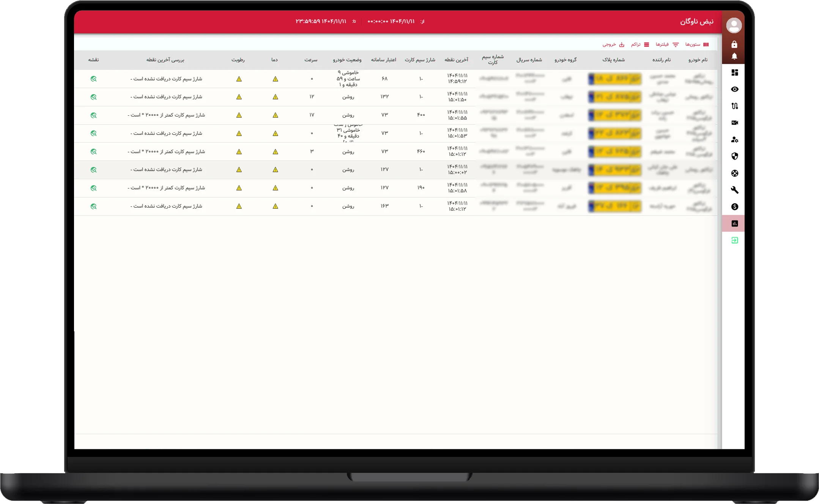Open the ستون‌ها columns selector
Image resolution: width=819 pixels, height=504 pixels.
click(x=697, y=44)
